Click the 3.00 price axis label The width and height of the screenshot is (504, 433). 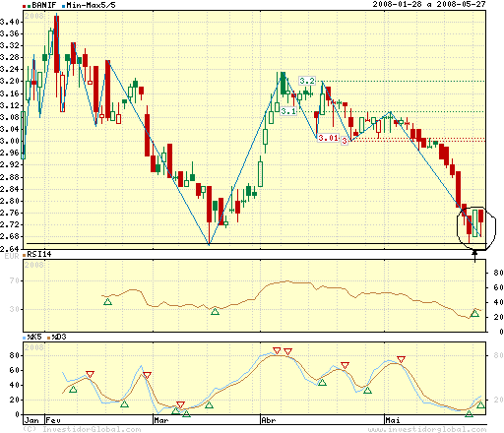[x=9, y=141]
